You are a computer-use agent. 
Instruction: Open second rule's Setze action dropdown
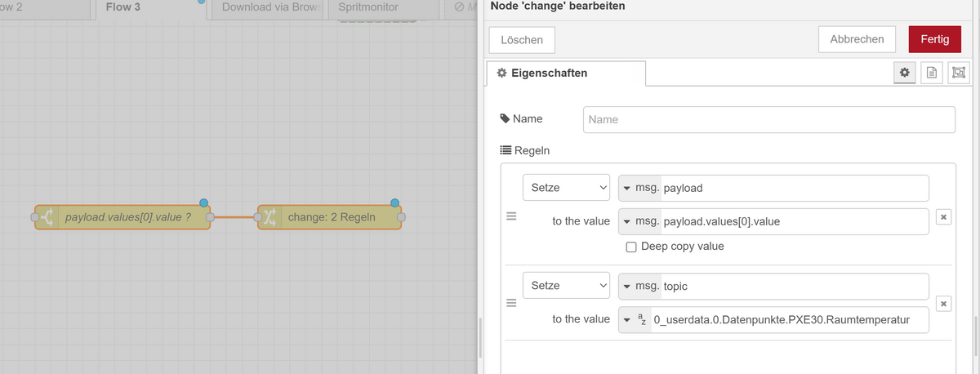click(565, 286)
